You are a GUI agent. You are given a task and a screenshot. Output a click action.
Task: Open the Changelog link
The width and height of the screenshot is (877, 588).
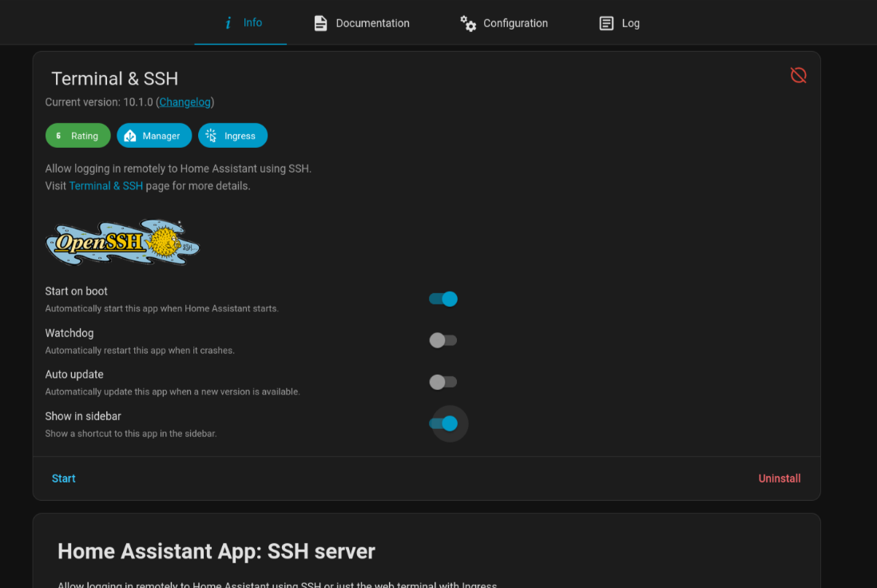185,101
